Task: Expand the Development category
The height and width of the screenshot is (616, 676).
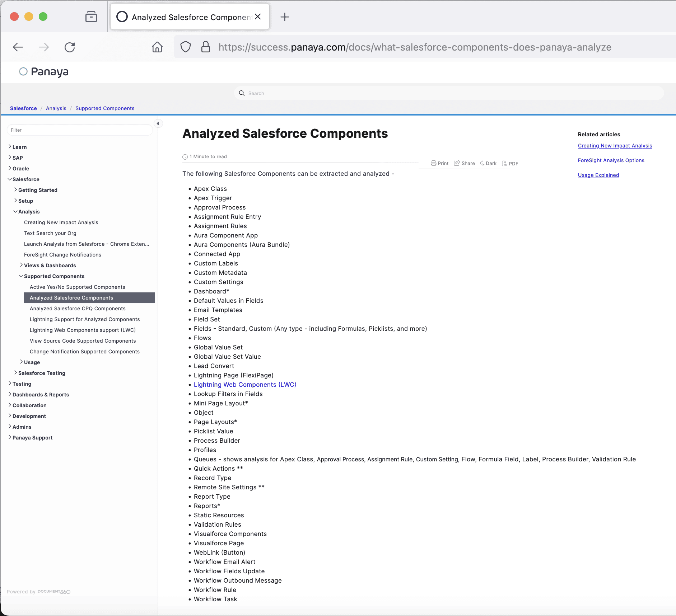Action: tap(10, 416)
